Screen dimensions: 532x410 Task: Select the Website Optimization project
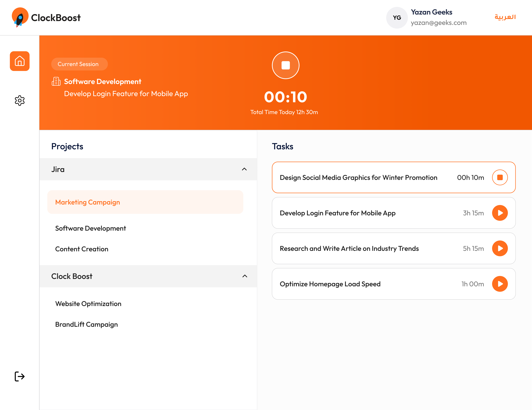(88, 304)
